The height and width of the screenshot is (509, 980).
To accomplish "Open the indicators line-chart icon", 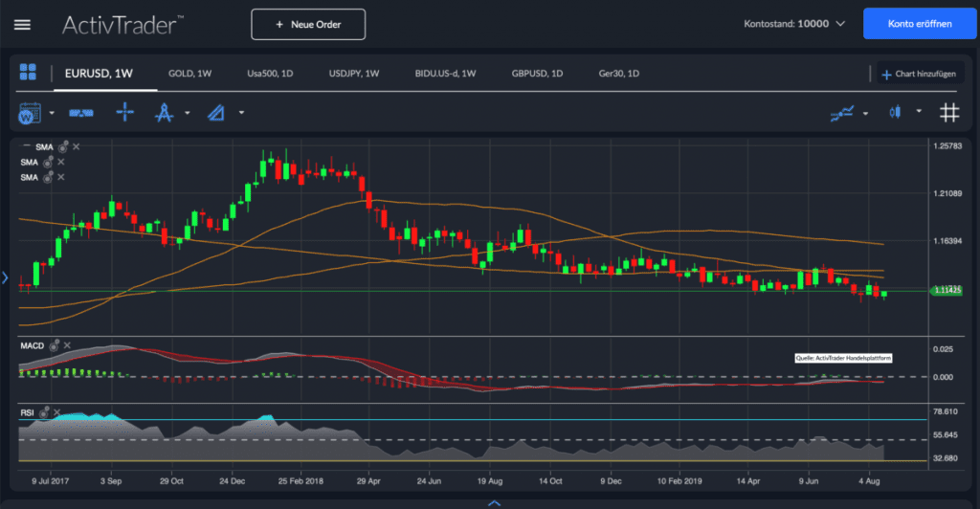I will click(842, 113).
